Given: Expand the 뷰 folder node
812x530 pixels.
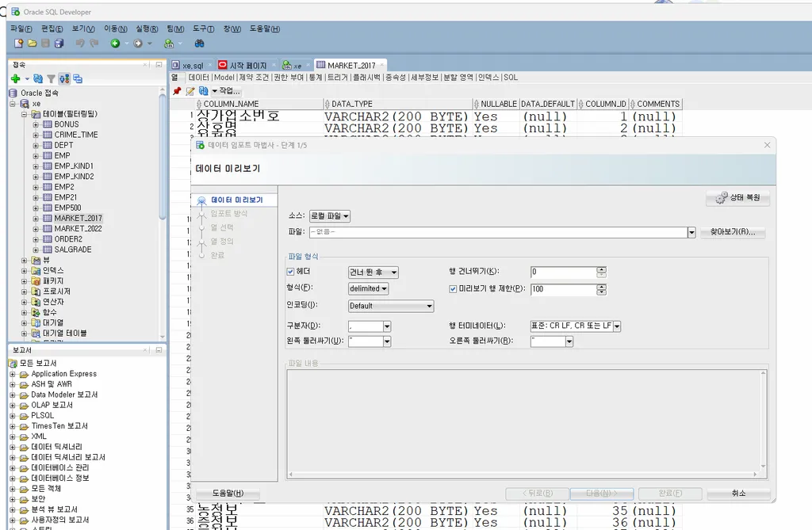Looking at the screenshot, I should (24, 261).
